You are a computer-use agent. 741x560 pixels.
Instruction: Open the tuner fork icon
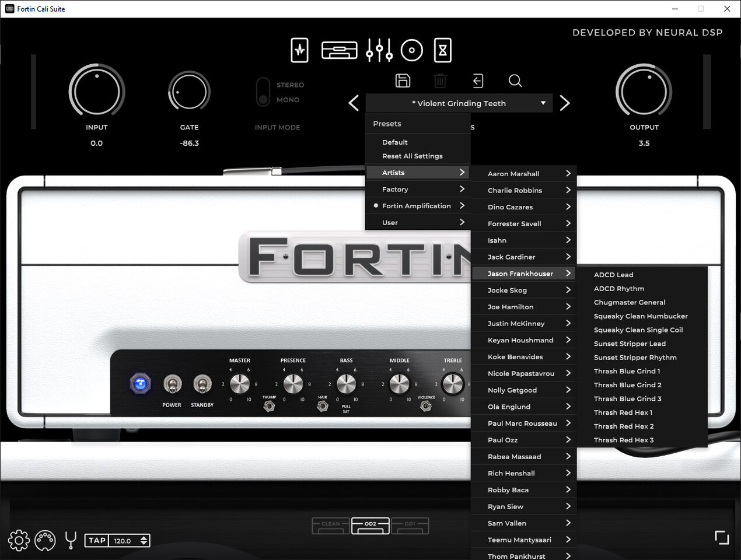71,540
